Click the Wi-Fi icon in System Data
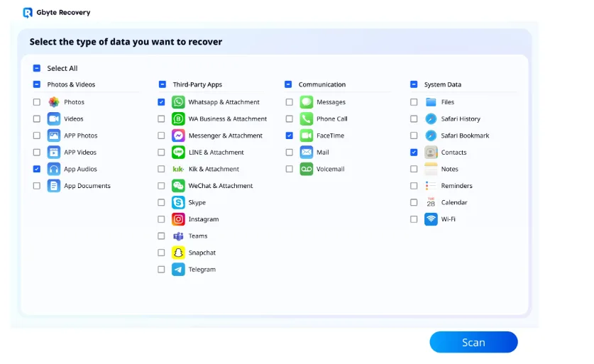The width and height of the screenshot is (594, 364). (431, 219)
